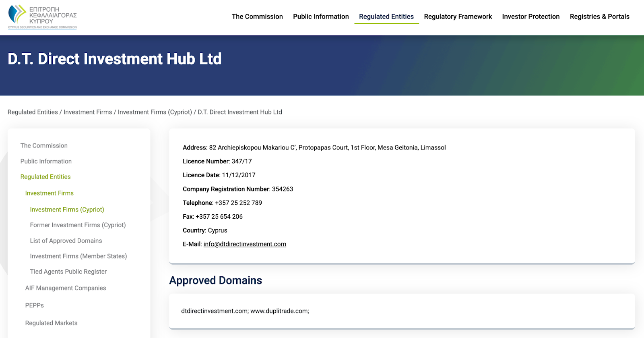Click Investment Firms breadcrumb link

[x=88, y=112]
